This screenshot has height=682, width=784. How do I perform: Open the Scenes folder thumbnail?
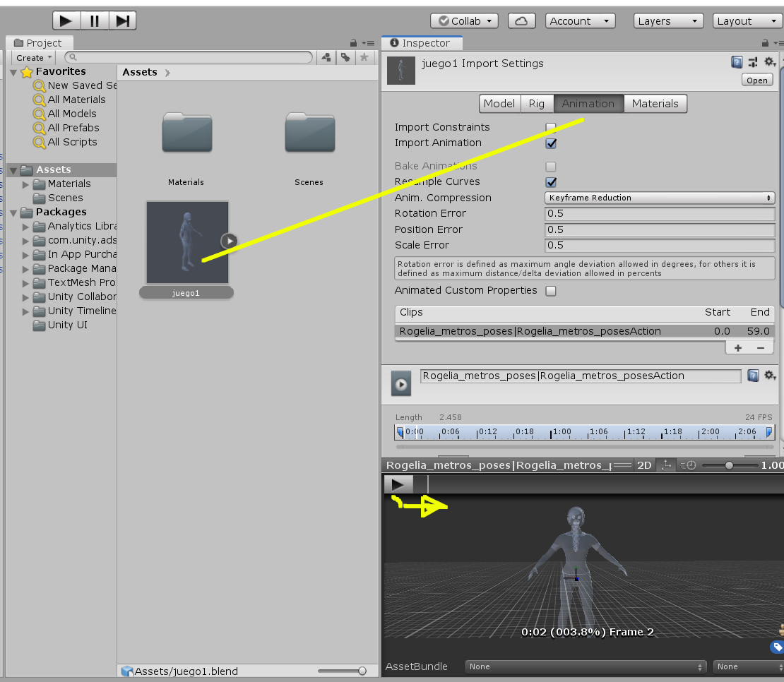click(x=310, y=133)
